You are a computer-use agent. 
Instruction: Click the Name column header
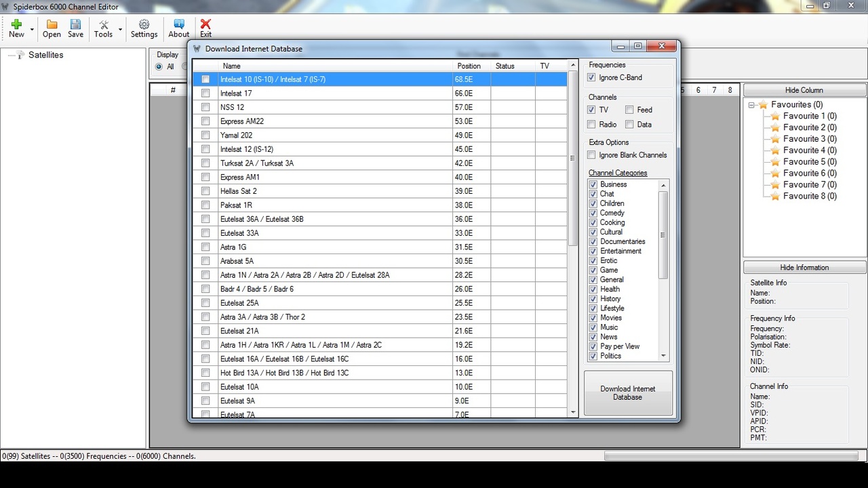[232, 66]
